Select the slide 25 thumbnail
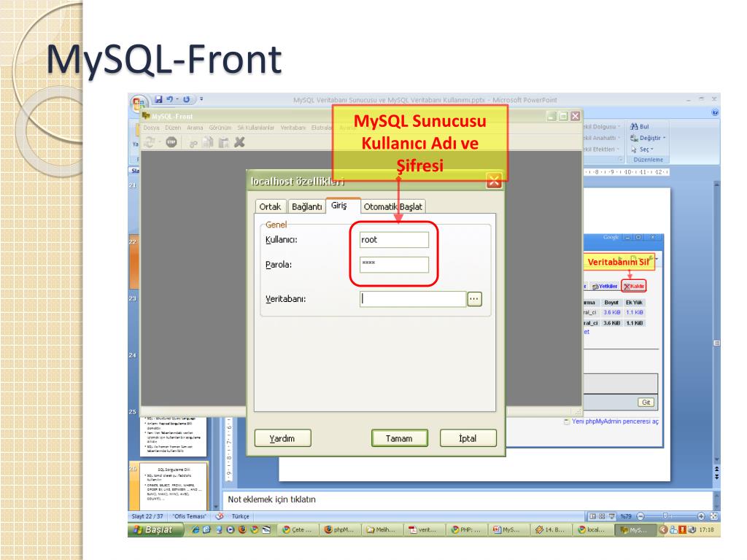747x560 pixels. (174, 436)
